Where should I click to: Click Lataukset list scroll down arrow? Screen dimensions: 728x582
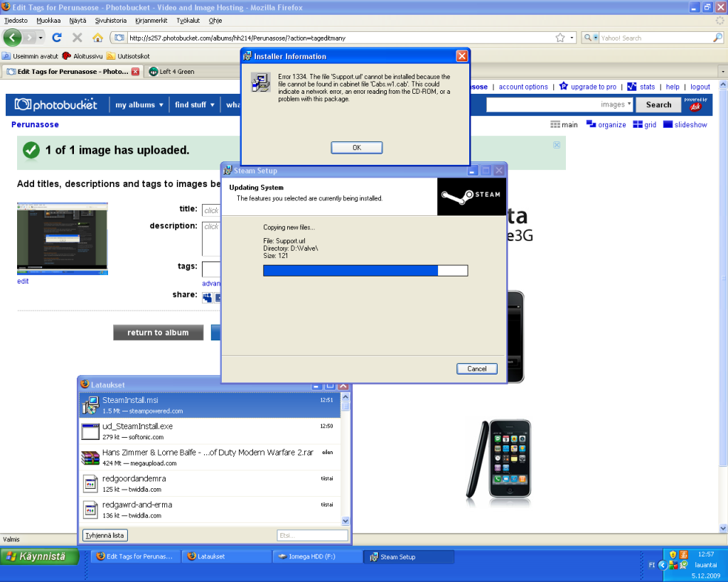(346, 521)
